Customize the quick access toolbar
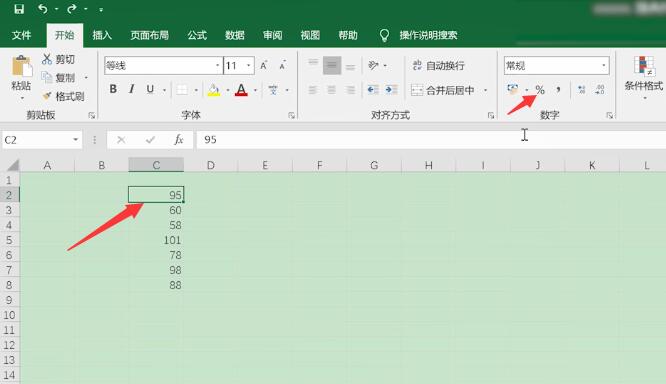The width and height of the screenshot is (666, 384). [101, 9]
